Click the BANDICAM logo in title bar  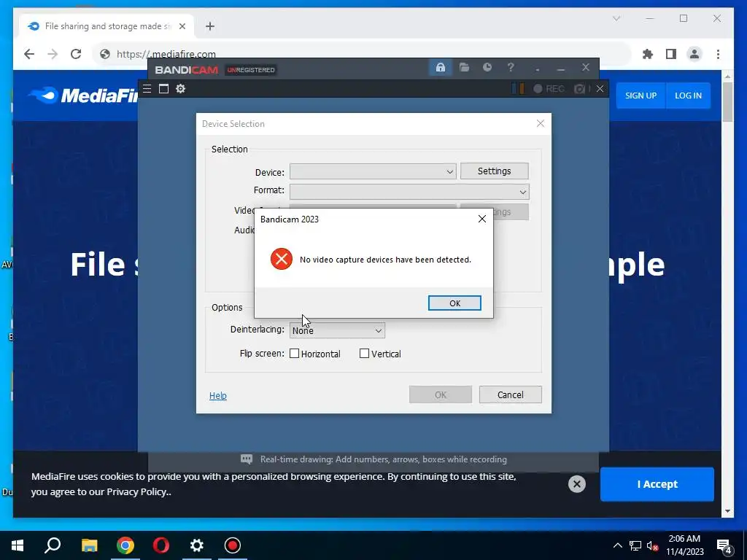pos(186,70)
